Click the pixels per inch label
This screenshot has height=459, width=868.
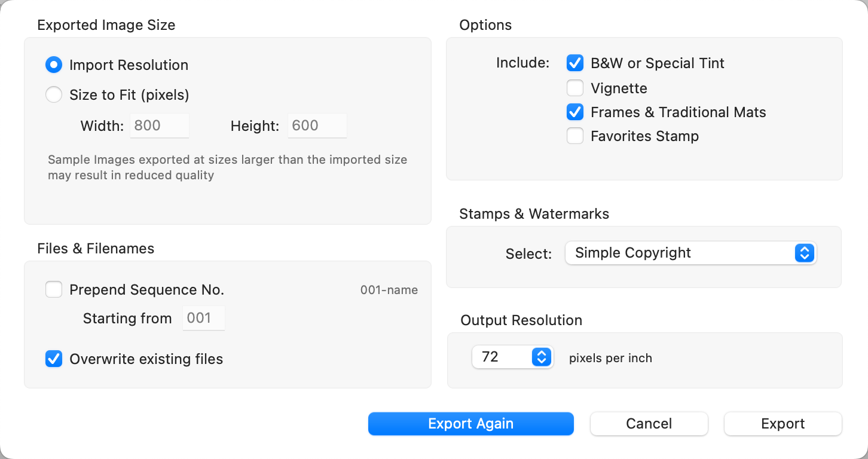click(610, 359)
